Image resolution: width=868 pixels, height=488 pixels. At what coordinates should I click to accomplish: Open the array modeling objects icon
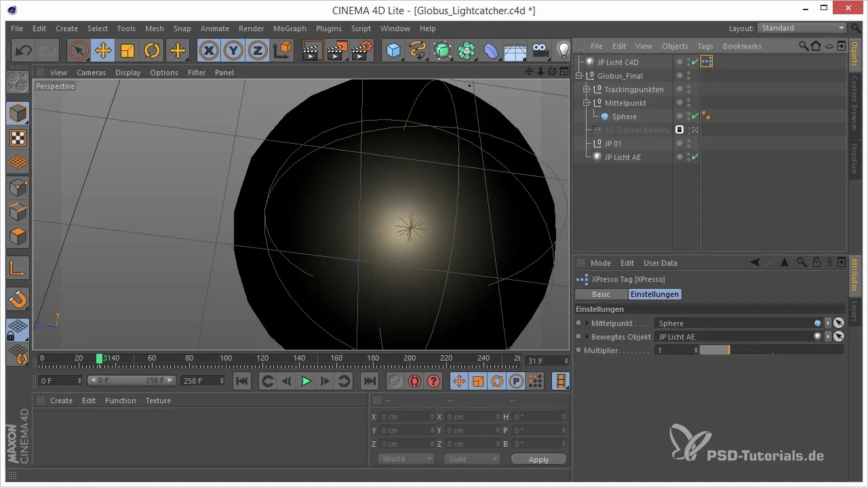tap(467, 50)
